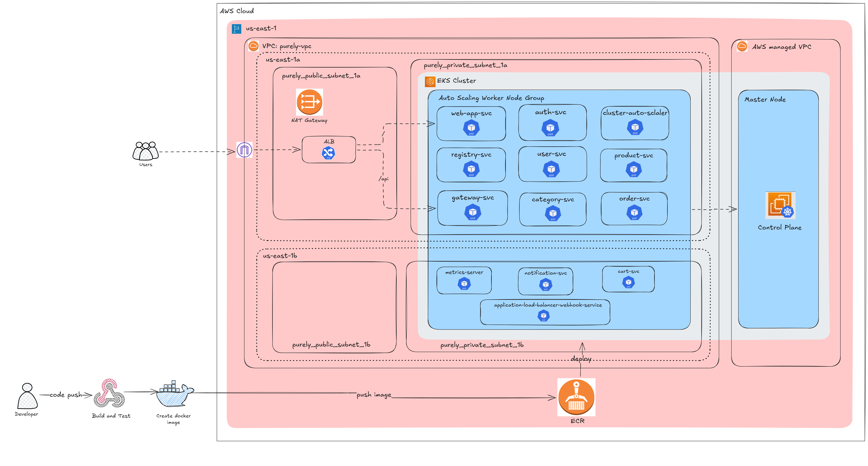The image size is (868, 466).
Task: Click the us-east-1 region flag icon
Action: (x=237, y=29)
